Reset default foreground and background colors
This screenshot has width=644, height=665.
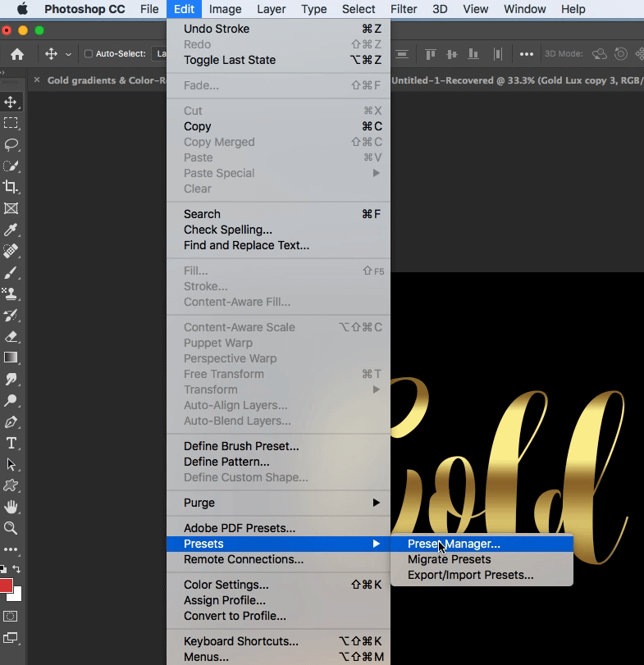point(3,569)
